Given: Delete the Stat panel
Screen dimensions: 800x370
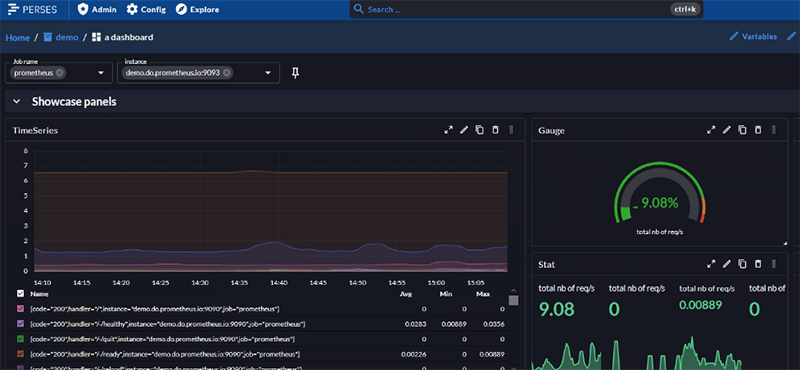Looking at the screenshot, I should [x=758, y=264].
